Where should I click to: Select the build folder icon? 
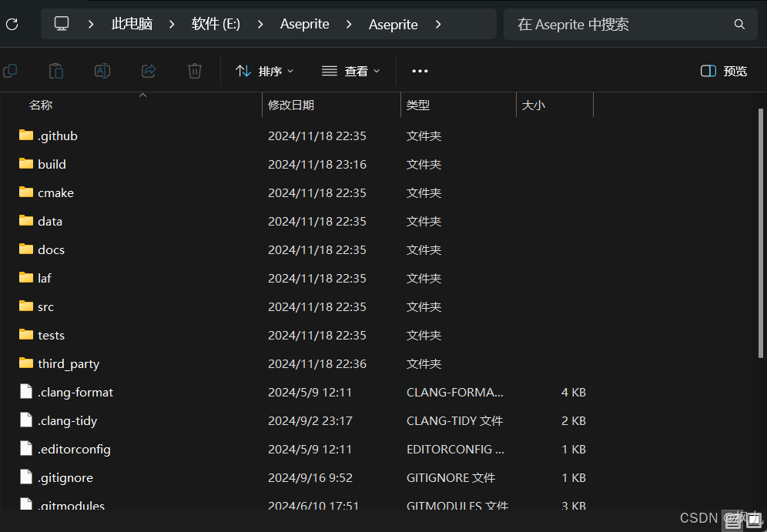pyautogui.click(x=26, y=164)
